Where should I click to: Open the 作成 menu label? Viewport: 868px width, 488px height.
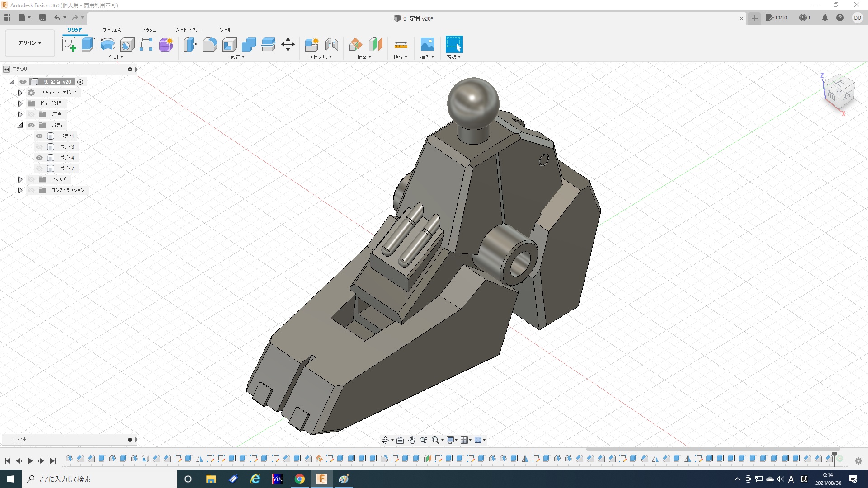click(x=116, y=57)
